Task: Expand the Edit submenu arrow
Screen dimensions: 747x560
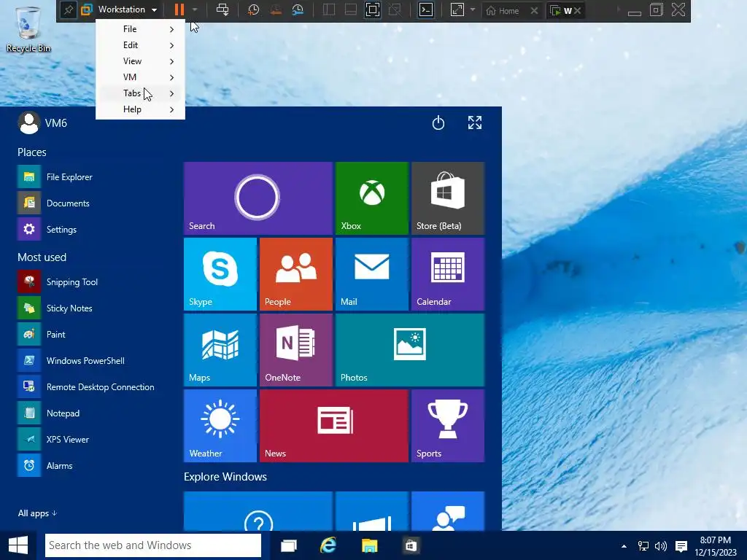Action: pos(171,46)
